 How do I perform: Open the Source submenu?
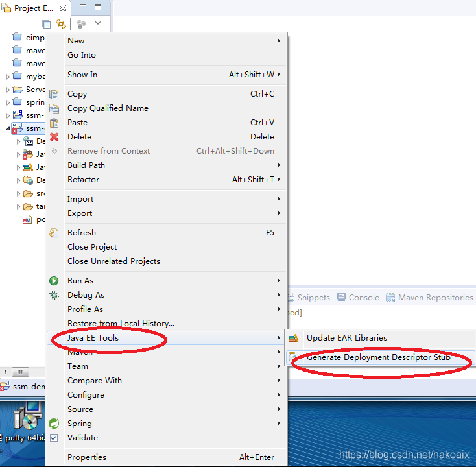pos(167,409)
